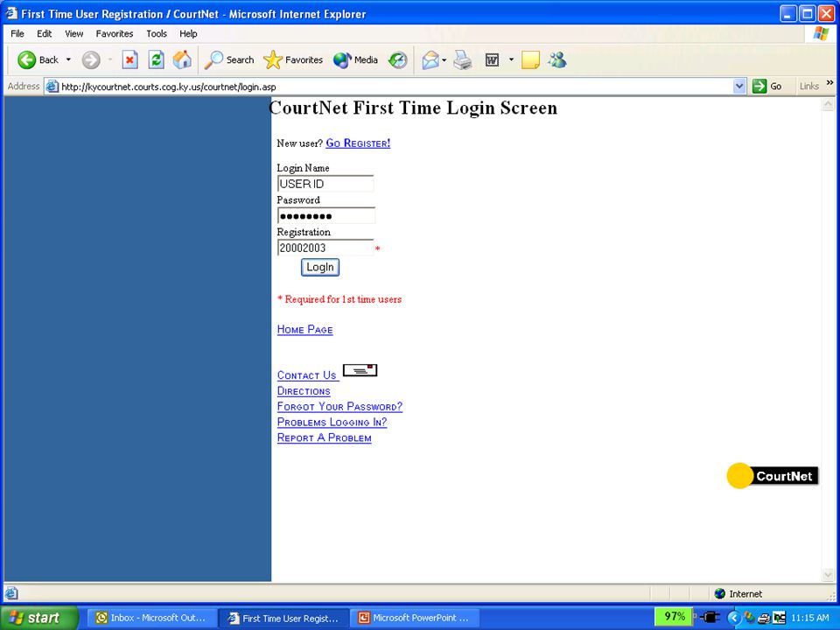Open the Media toolbar button
840x630 pixels.
[x=355, y=60]
